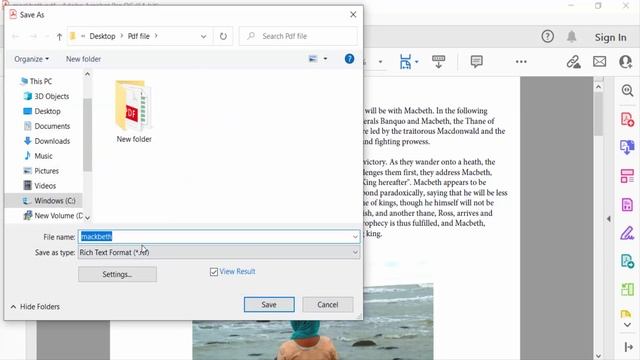Click Sign In in Acrobat

610,38
